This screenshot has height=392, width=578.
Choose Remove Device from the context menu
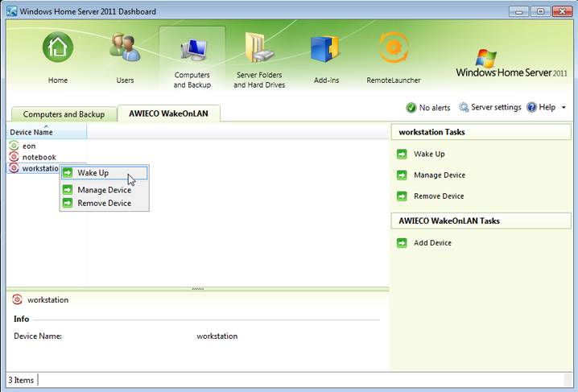point(105,203)
